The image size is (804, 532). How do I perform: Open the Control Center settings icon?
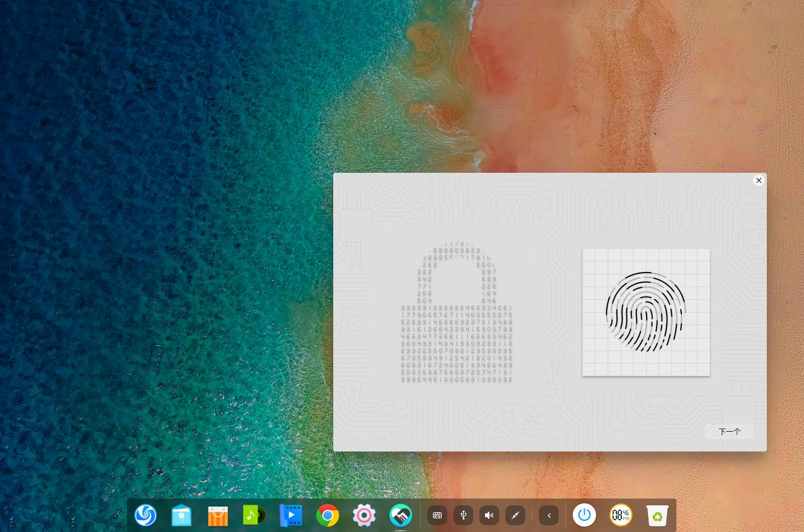pyautogui.click(x=364, y=515)
